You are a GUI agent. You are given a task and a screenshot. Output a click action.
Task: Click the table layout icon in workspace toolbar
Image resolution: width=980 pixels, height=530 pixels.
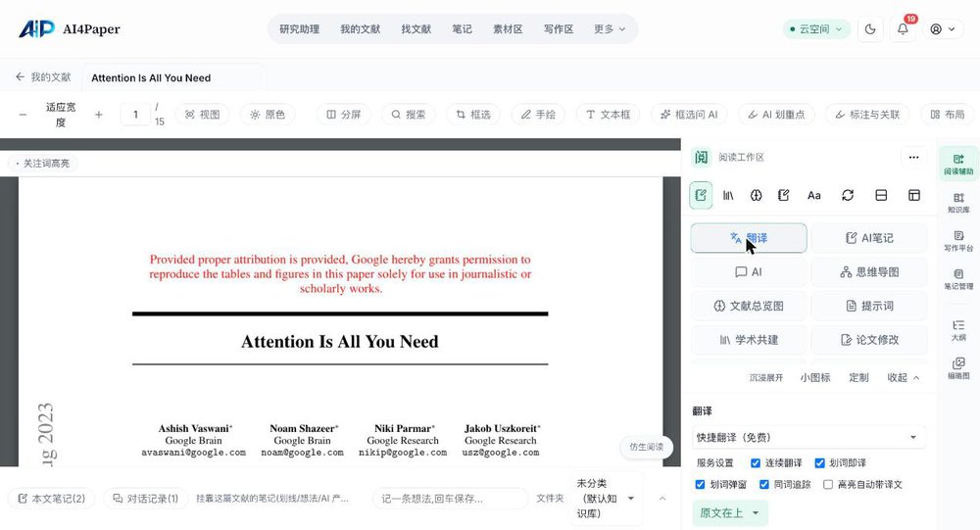(x=913, y=195)
